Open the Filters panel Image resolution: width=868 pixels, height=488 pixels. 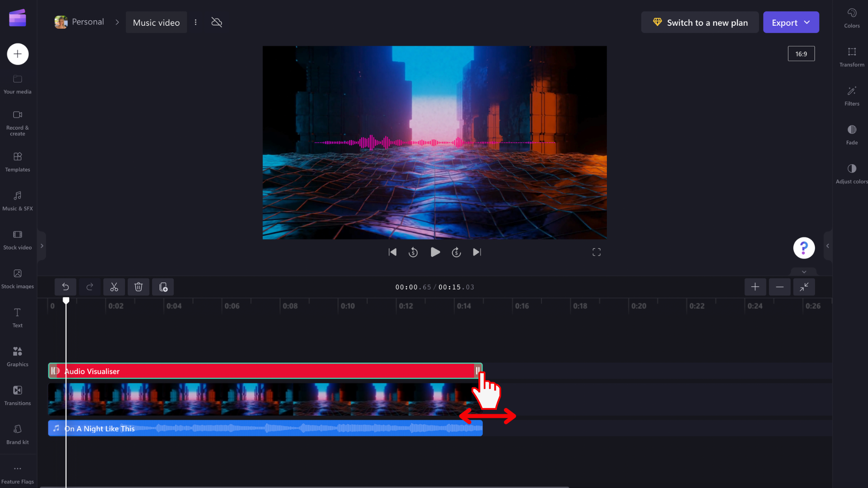[x=852, y=95]
